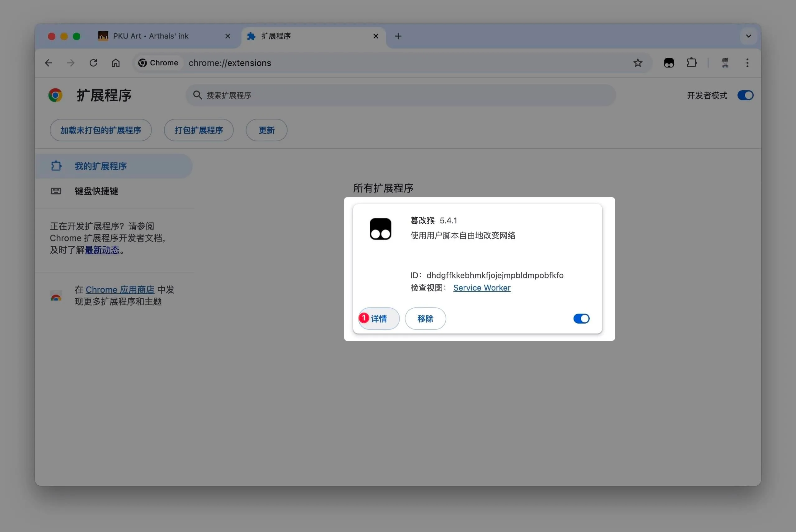Close the 扩展程序 tab
796x532 pixels.
pos(376,36)
